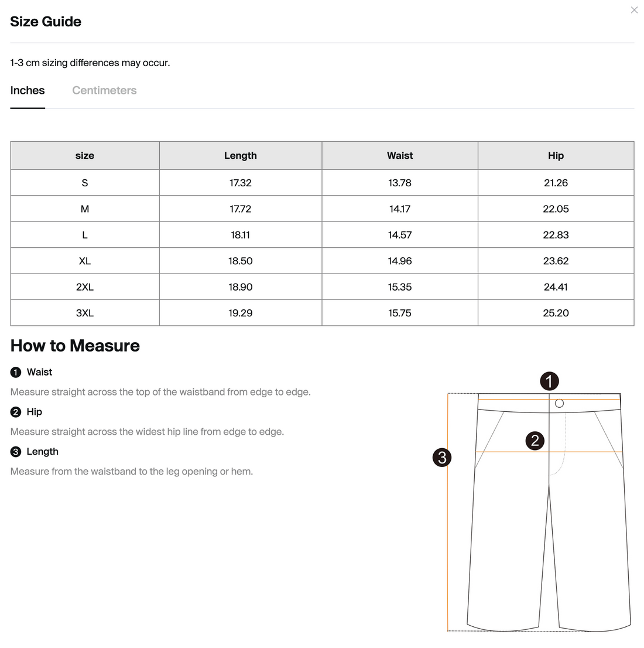
Task: Click the numbered Hip marker on the diagram
Action: click(535, 440)
